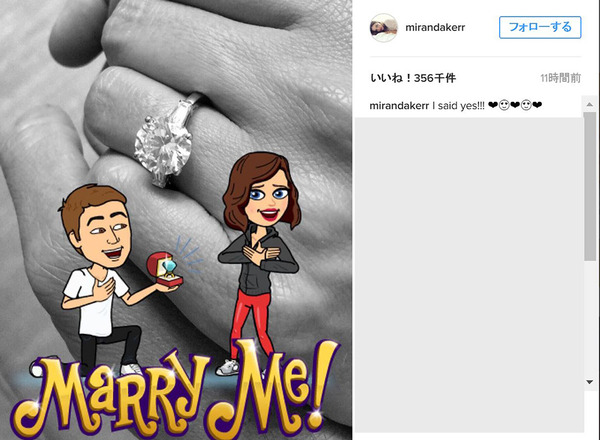Click the vertical scrollbar thumb
The height and width of the screenshot is (440, 600).
point(590,186)
